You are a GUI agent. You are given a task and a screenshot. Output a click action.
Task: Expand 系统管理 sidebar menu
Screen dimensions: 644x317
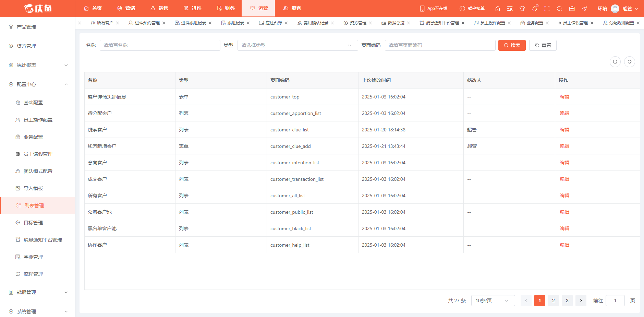point(38,312)
